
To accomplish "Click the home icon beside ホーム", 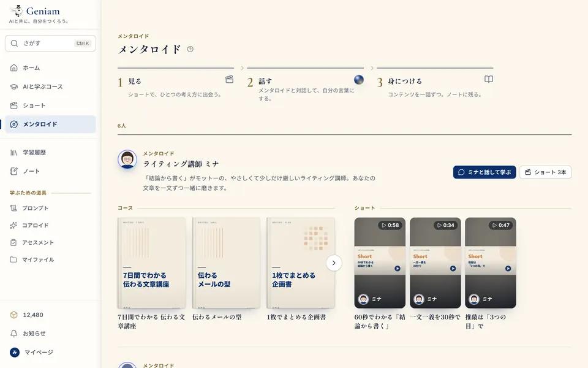I will pyautogui.click(x=14, y=67).
